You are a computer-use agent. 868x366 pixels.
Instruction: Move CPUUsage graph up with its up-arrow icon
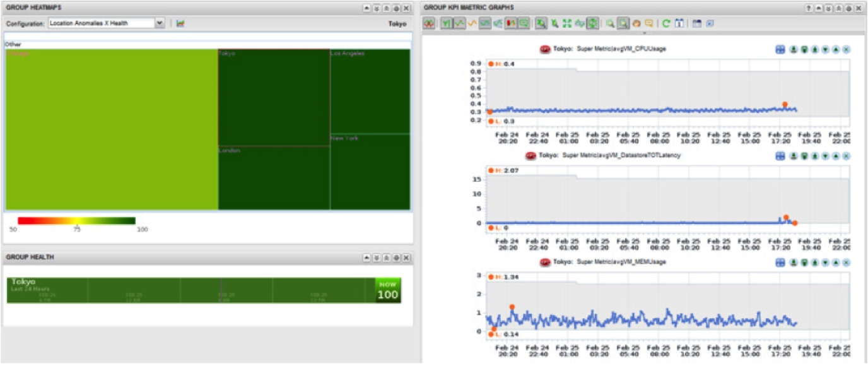(836, 49)
